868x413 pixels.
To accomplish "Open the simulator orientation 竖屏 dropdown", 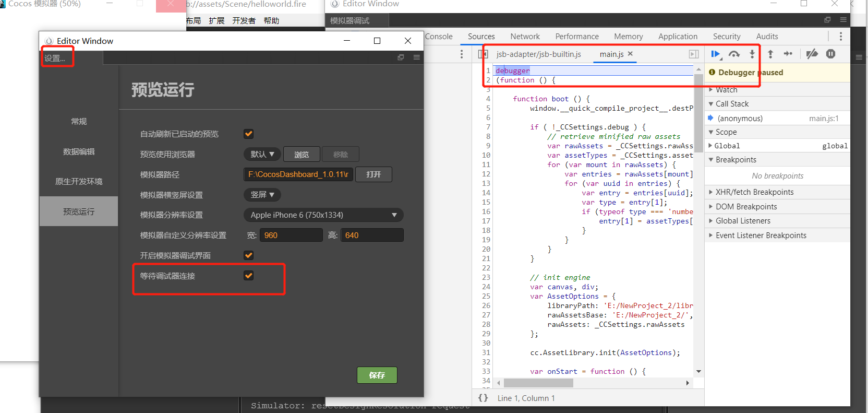I will click(262, 195).
